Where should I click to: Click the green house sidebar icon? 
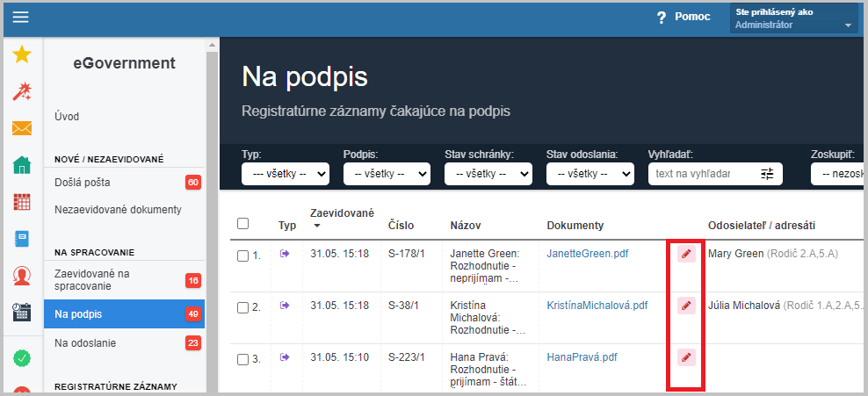point(22,165)
